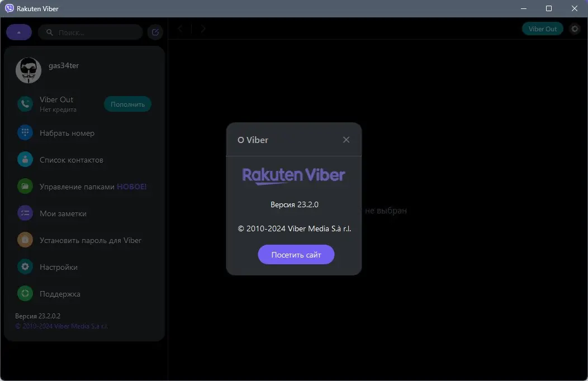588x381 pixels.
Task: Open Установить пароль для Viber item
Action: point(91,241)
